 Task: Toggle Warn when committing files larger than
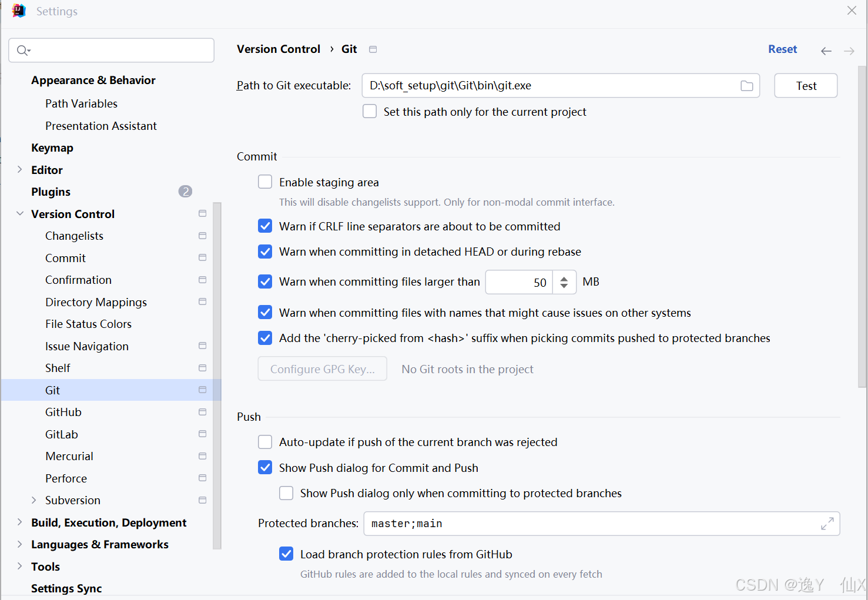point(265,281)
